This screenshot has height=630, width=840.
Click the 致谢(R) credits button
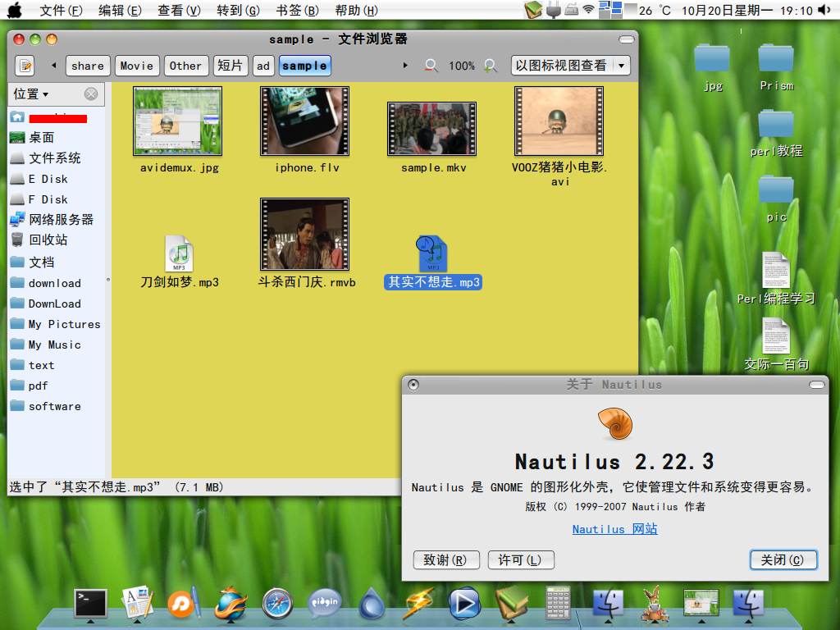pos(446,559)
